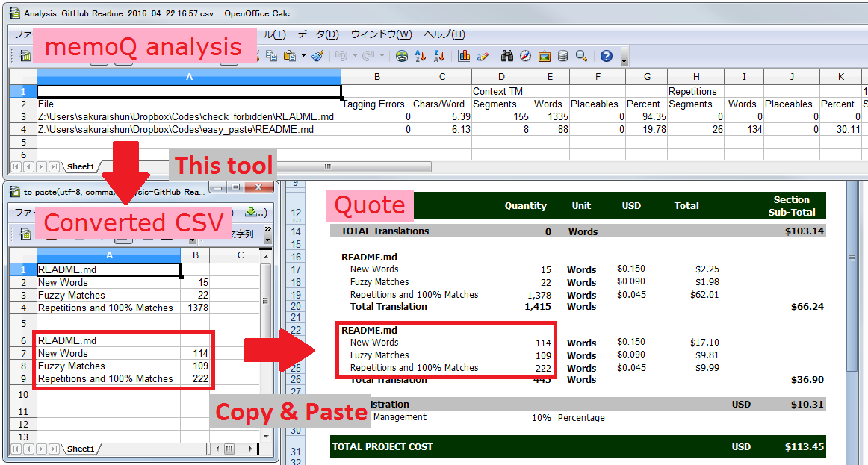Viewport: 868px width, 465px height.
Task: Go to first sheet in analysis window
Action: pyautogui.click(x=16, y=166)
